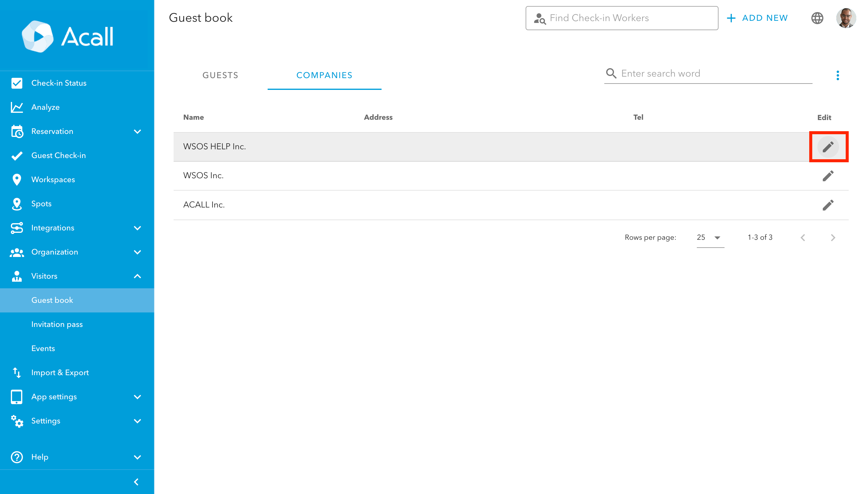Collapse the Visitors submenu chevron
868x494 pixels.
click(x=137, y=276)
